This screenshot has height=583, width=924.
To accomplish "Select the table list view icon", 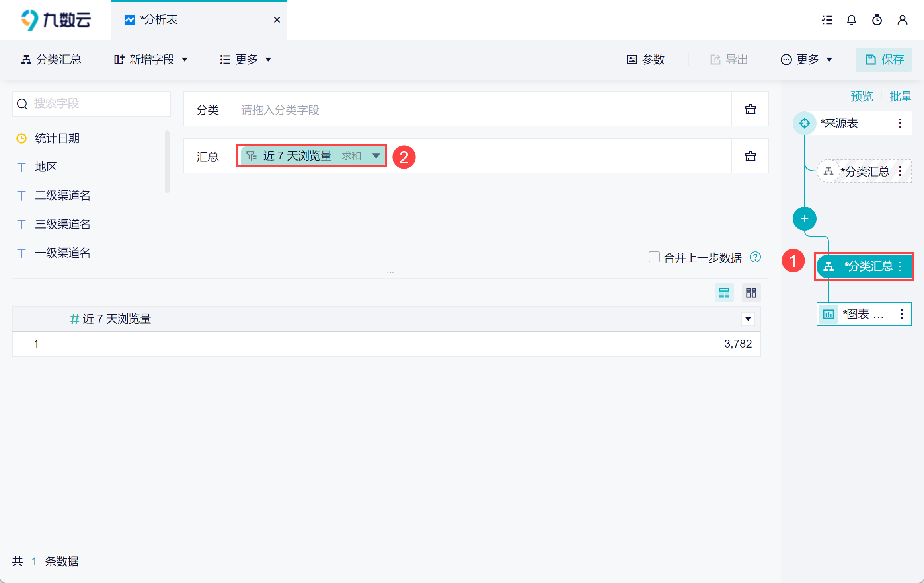I will (724, 293).
